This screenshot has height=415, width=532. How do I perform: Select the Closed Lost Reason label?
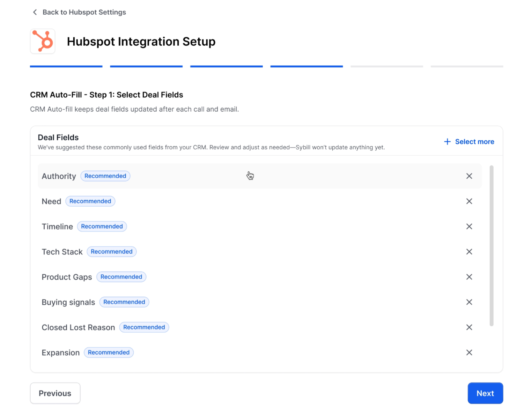coord(78,327)
